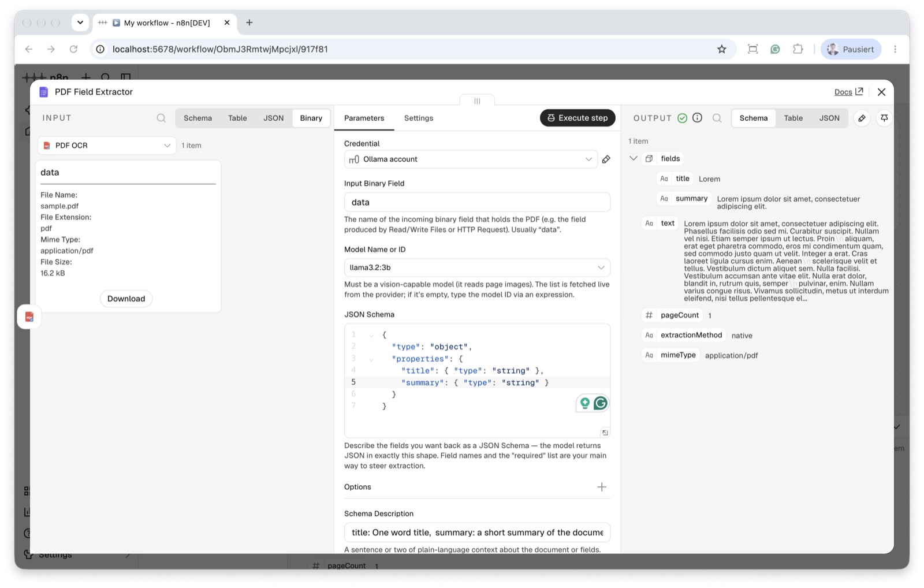Click the Input Binary Field text box
924x588 pixels.
(x=477, y=202)
